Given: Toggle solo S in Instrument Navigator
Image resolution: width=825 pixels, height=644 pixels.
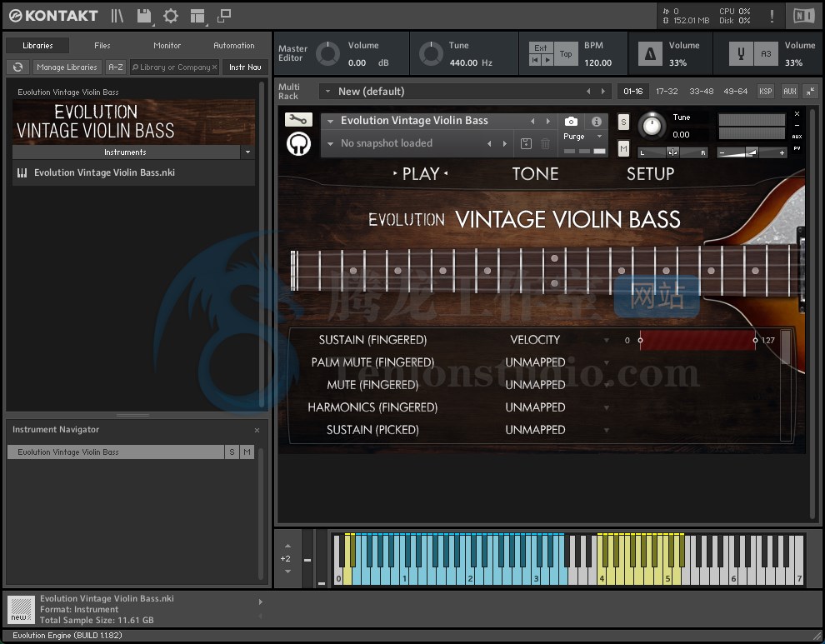Looking at the screenshot, I should [x=232, y=452].
